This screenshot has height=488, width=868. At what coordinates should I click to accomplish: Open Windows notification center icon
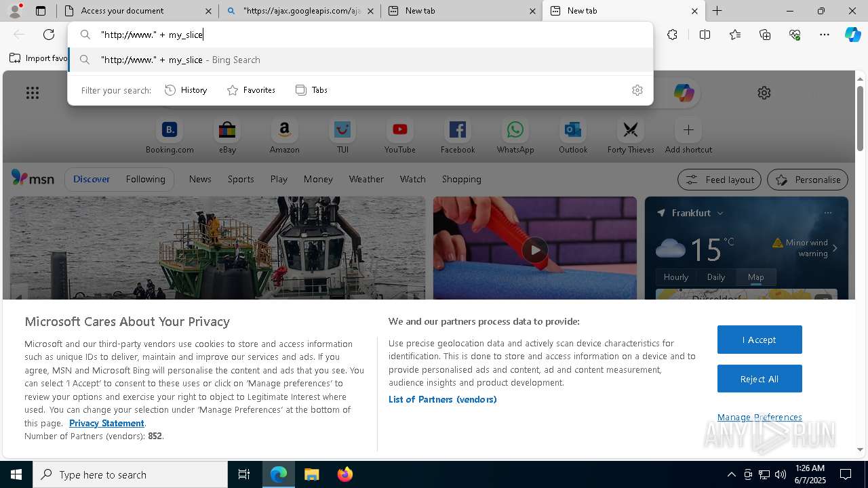pyautogui.click(x=846, y=474)
